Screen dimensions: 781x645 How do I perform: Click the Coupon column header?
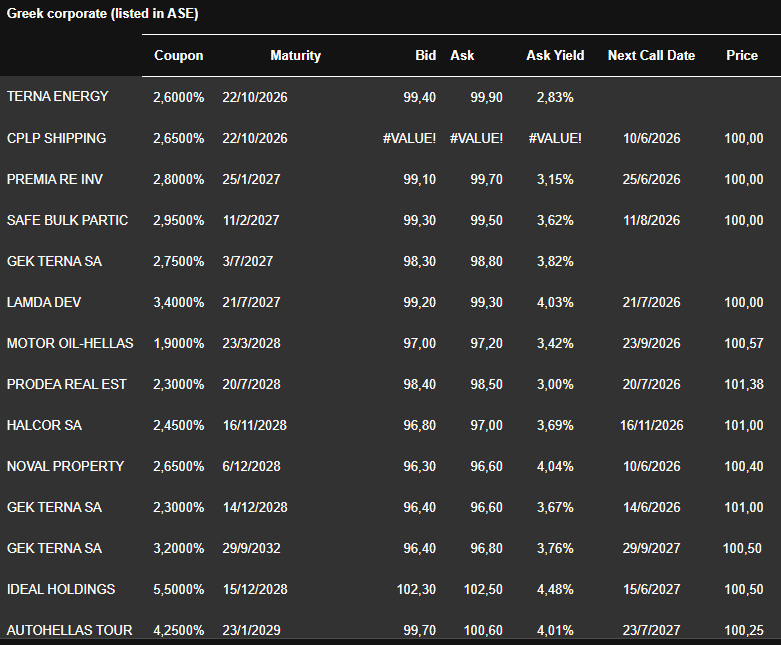(x=178, y=55)
